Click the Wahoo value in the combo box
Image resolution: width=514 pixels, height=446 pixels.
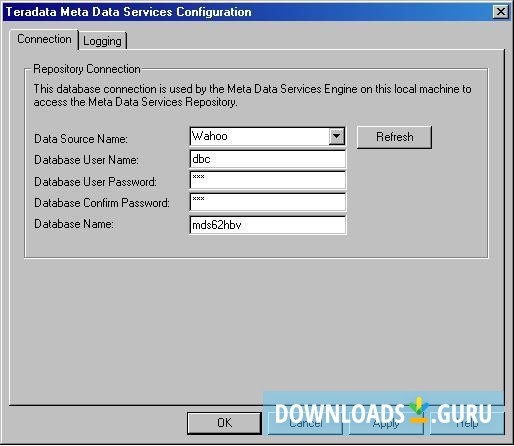coord(210,136)
